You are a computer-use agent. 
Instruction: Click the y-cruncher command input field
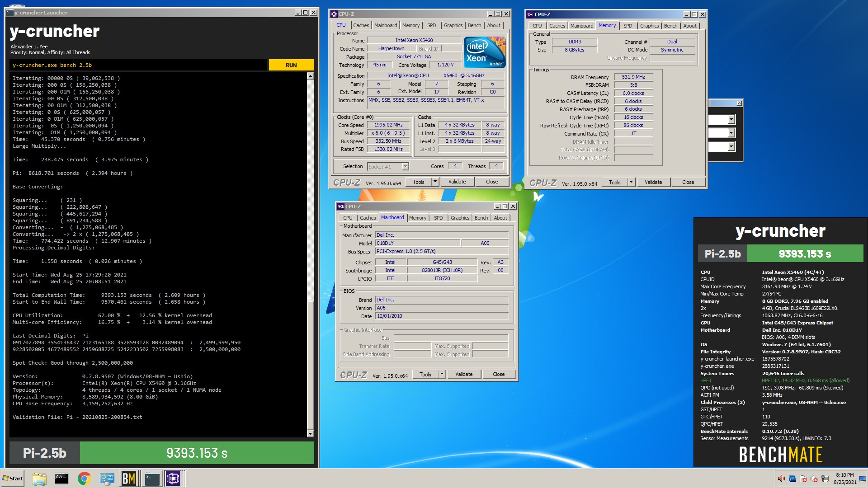(138, 65)
